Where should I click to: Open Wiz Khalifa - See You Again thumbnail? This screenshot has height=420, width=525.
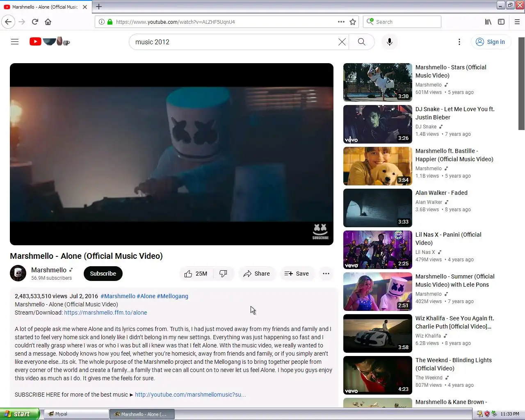click(x=378, y=333)
